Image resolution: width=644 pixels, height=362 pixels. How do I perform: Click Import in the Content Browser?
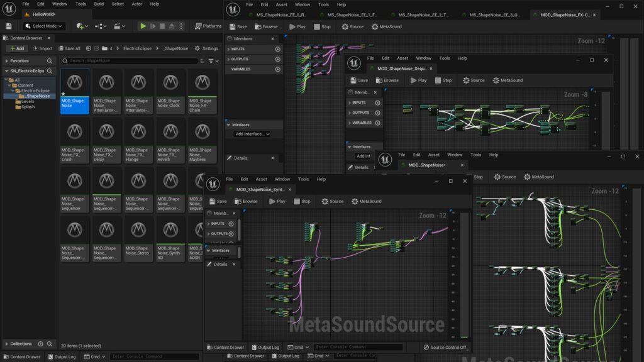pyautogui.click(x=43, y=48)
